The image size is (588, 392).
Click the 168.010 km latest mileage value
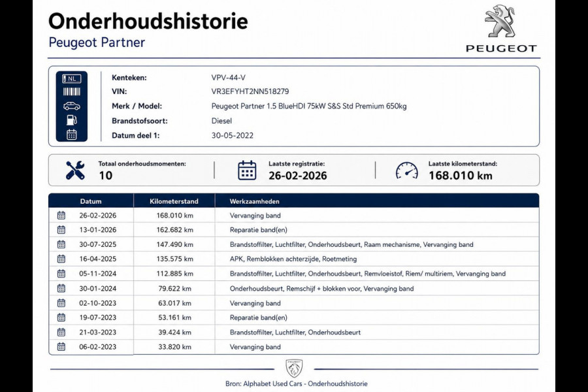pyautogui.click(x=461, y=176)
